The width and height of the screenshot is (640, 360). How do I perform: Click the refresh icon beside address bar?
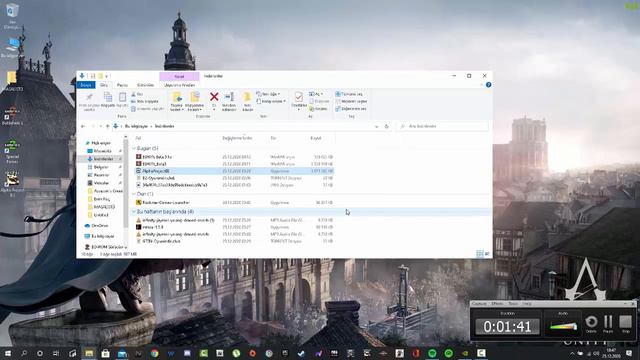point(387,127)
